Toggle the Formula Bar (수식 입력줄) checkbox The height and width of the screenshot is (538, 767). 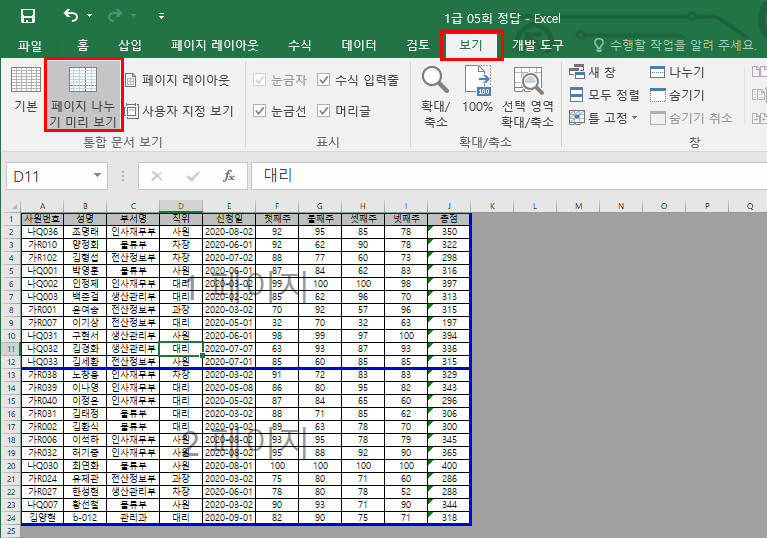(x=325, y=80)
